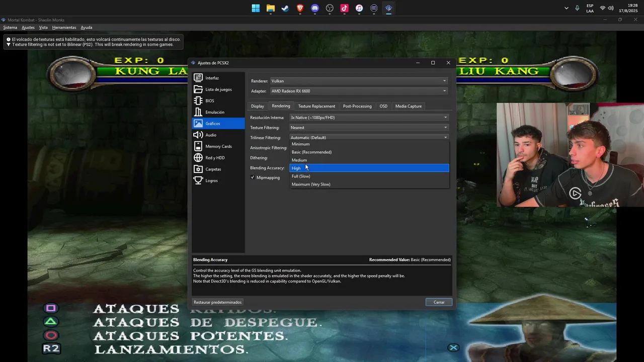Choose Basic (Recommended) blending accuracy
This screenshot has width=644, height=362.
click(369, 152)
